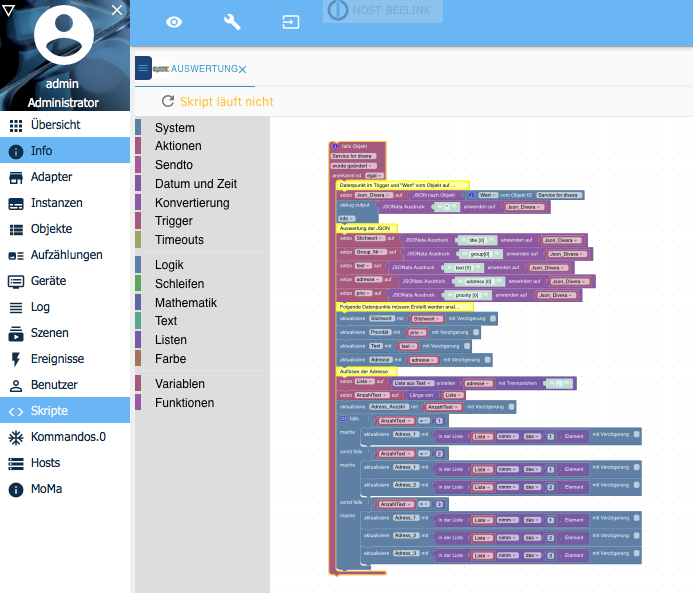Click the admin user avatar icon

point(64,36)
